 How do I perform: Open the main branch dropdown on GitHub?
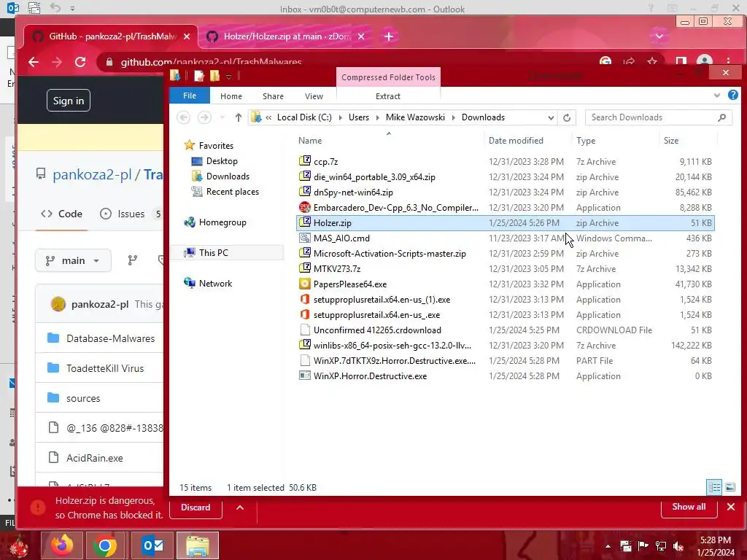(74, 260)
